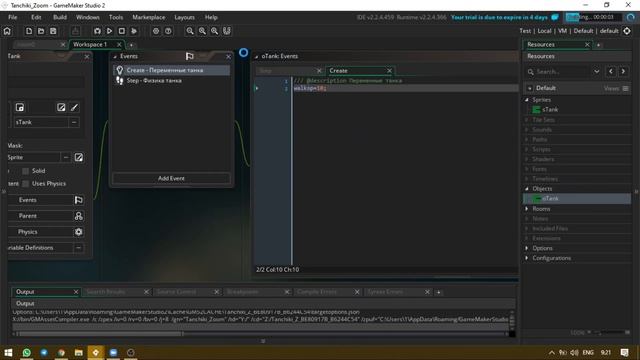Click the flag icon in Events window header

tap(189, 56)
